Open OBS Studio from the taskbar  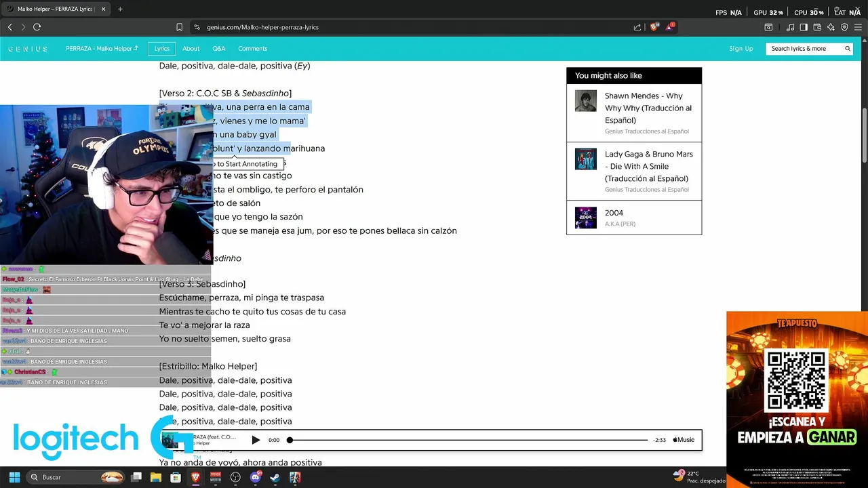(x=235, y=477)
